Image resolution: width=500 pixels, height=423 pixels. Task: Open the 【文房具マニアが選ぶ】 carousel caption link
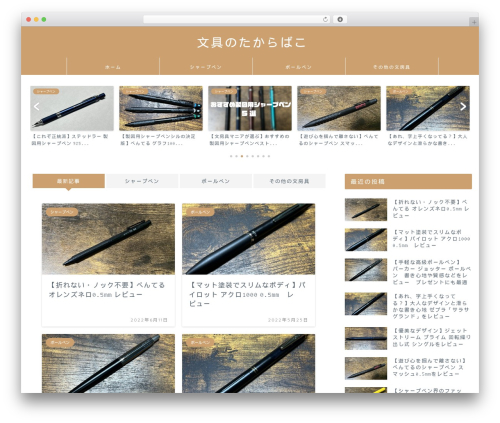[x=249, y=140]
